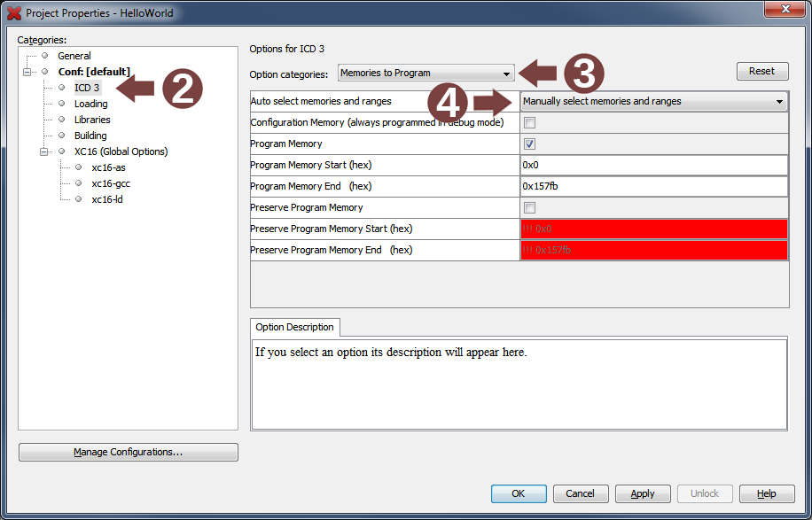Click the Option Description tab
The image size is (812, 520).
294,327
